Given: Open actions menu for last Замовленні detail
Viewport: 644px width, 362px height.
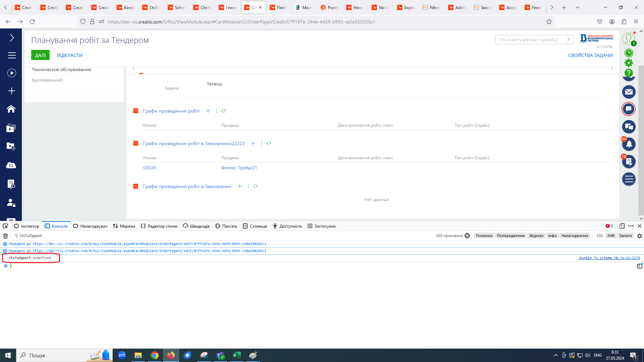Looking at the screenshot, I should click(248, 186).
